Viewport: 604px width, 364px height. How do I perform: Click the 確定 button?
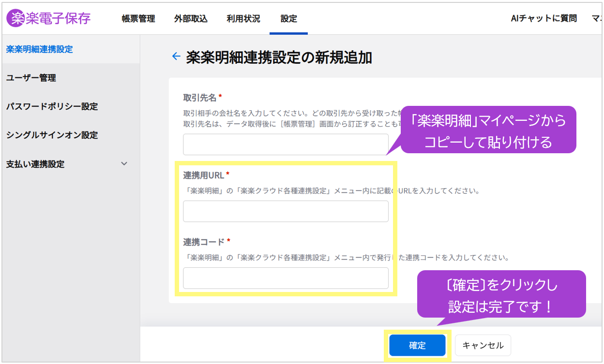(417, 345)
